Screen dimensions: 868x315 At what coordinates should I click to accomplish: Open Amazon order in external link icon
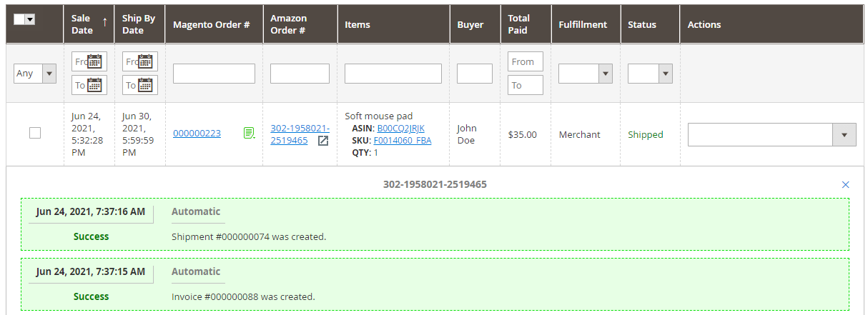(323, 141)
